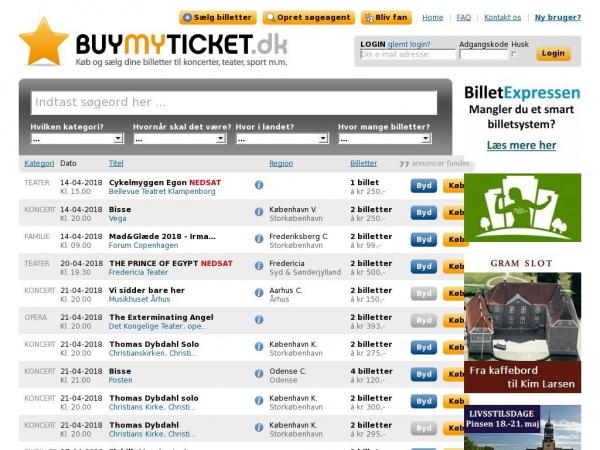Viewport: 600px width, 450px height.
Task: Click the Livsstilsdage Pinsen banner
Action: pos(522,427)
